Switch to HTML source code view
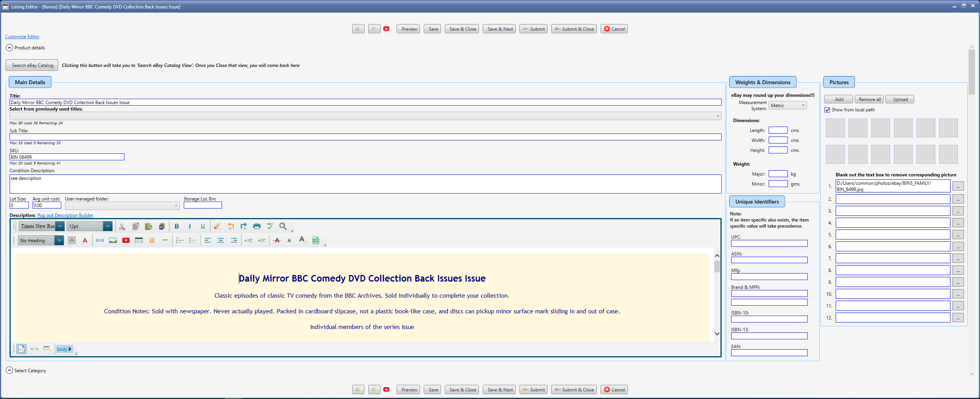The height and width of the screenshot is (399, 980). tap(34, 349)
